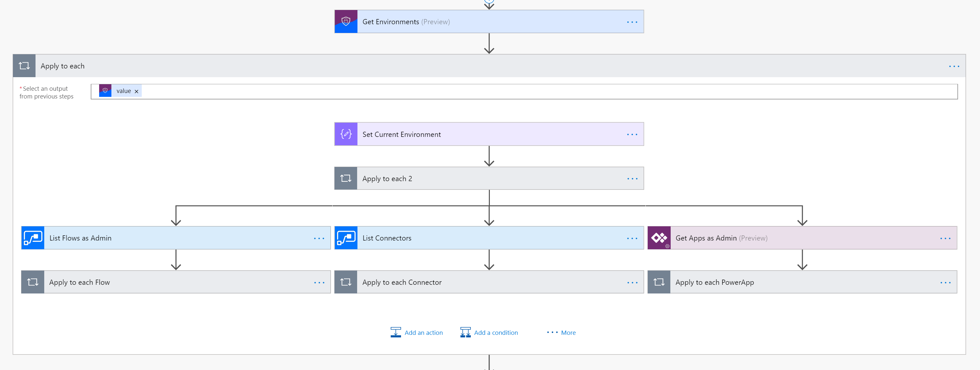Open ellipsis menu for Get Environments
980x370 pixels.
click(632, 22)
